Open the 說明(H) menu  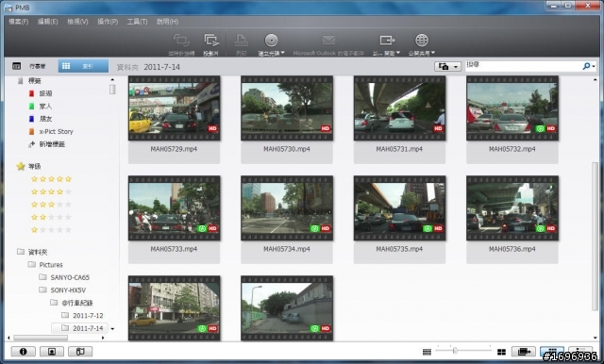point(167,22)
